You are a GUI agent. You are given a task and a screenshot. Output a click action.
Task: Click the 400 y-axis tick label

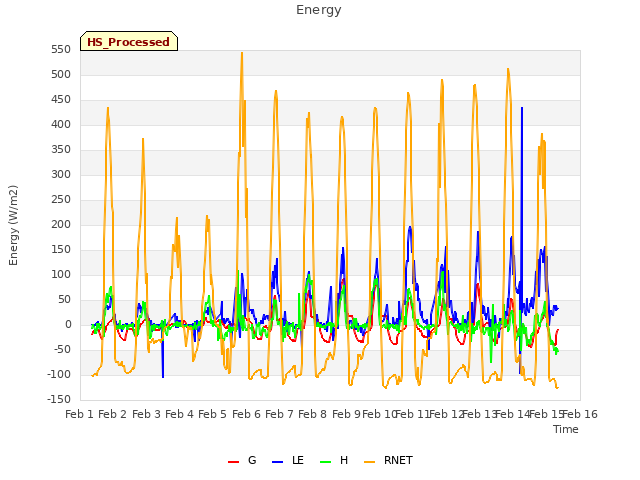pos(61,124)
